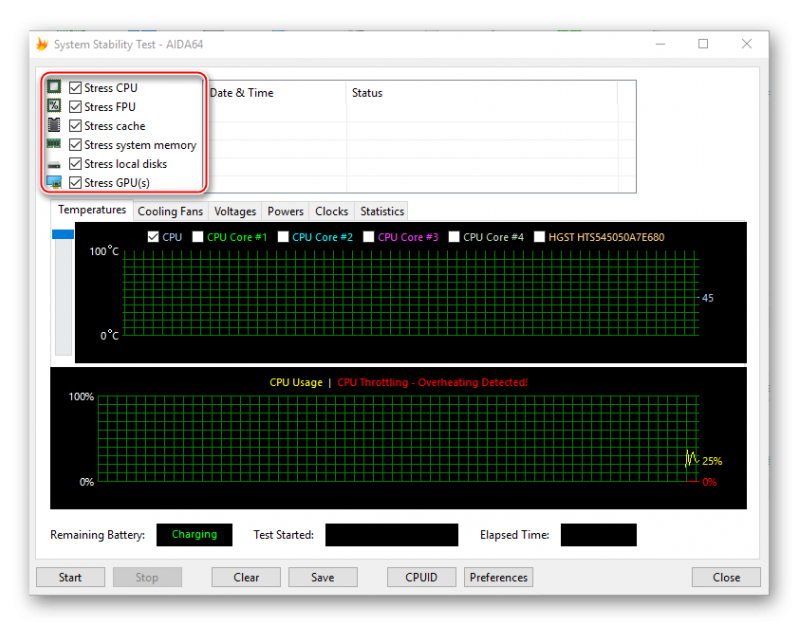Click the Elapsed Time black field
The image size is (800, 626).
tap(598, 535)
